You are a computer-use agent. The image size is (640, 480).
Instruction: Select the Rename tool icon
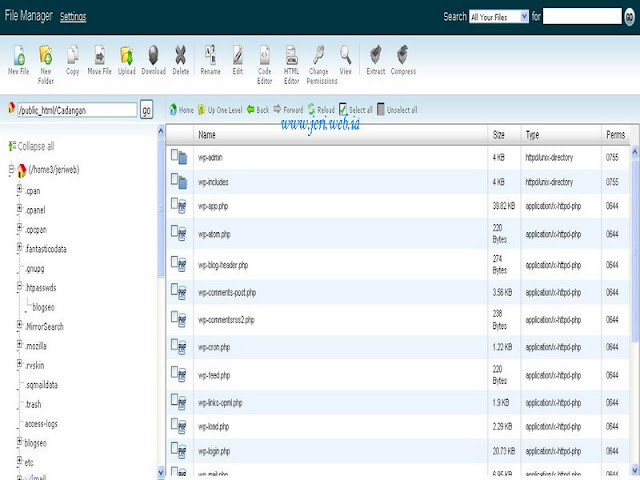[210, 56]
